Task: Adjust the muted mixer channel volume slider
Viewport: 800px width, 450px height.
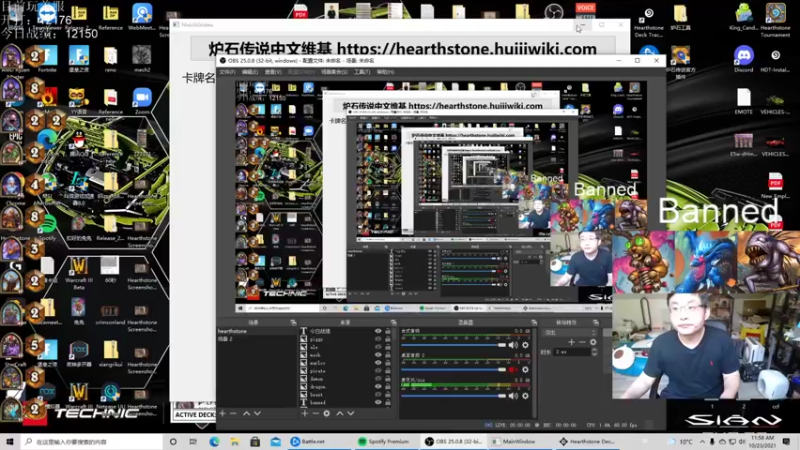Action: point(453,370)
